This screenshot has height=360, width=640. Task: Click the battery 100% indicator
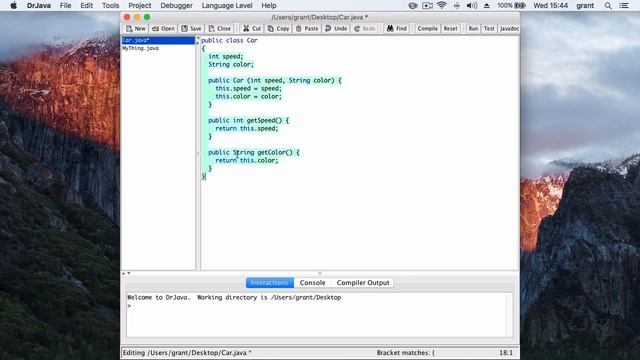(511, 5)
